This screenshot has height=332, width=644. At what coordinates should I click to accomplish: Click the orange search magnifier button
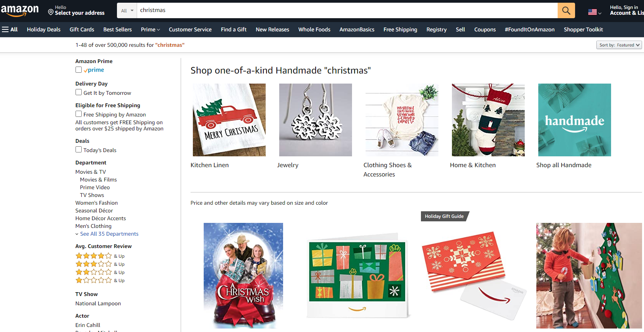566,10
